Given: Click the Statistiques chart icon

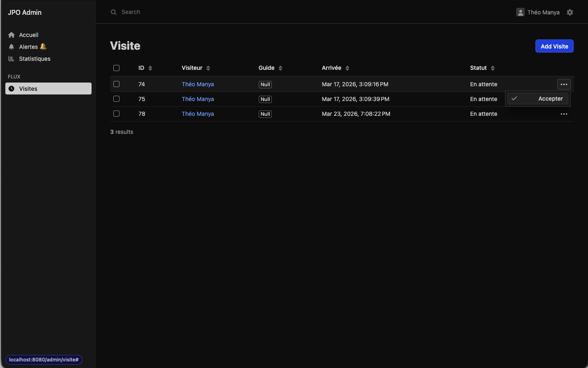Looking at the screenshot, I should pos(11,59).
